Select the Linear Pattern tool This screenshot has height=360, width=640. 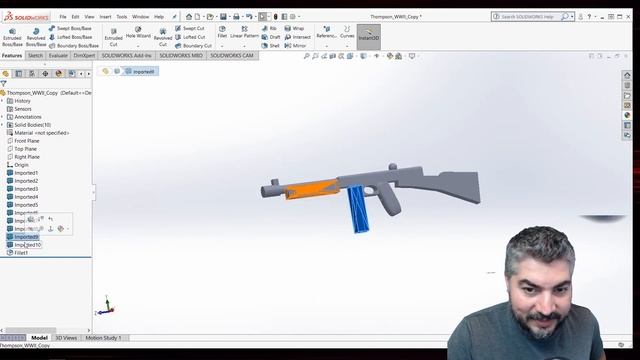[244, 32]
